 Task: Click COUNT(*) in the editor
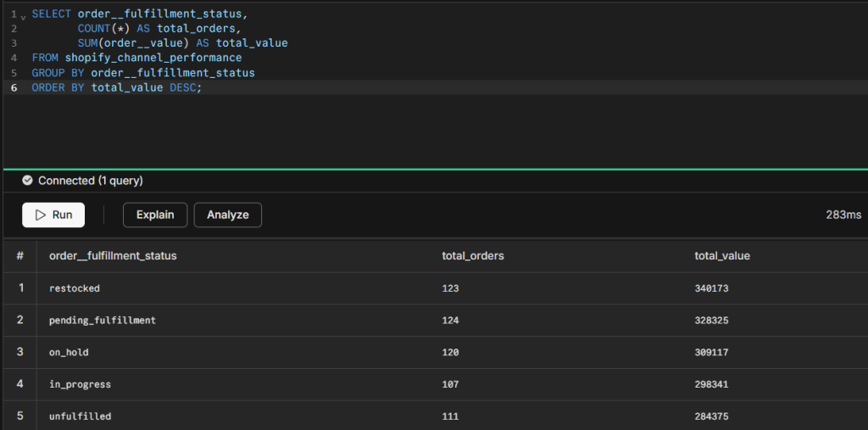pos(103,28)
